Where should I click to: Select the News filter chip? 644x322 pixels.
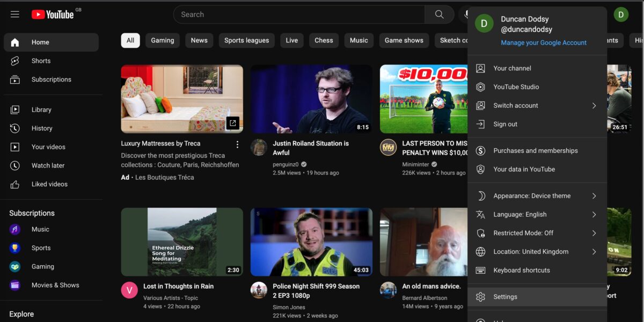click(x=199, y=40)
